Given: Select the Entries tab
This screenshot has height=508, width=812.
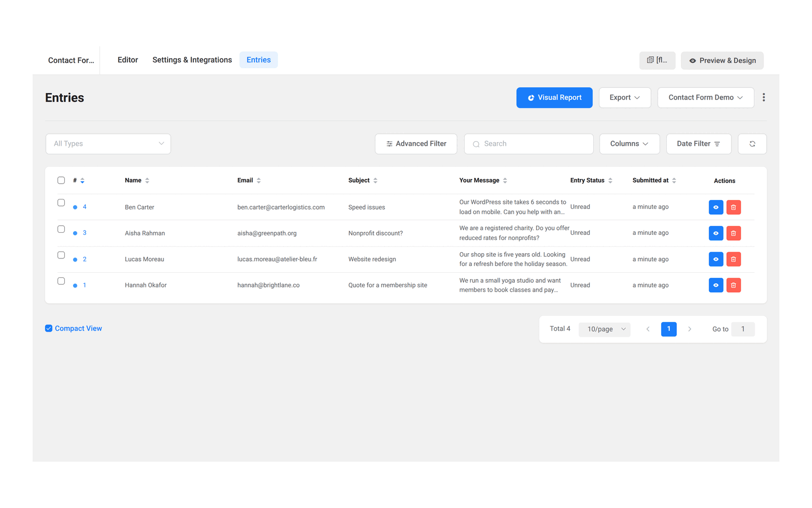Looking at the screenshot, I should click(x=259, y=60).
